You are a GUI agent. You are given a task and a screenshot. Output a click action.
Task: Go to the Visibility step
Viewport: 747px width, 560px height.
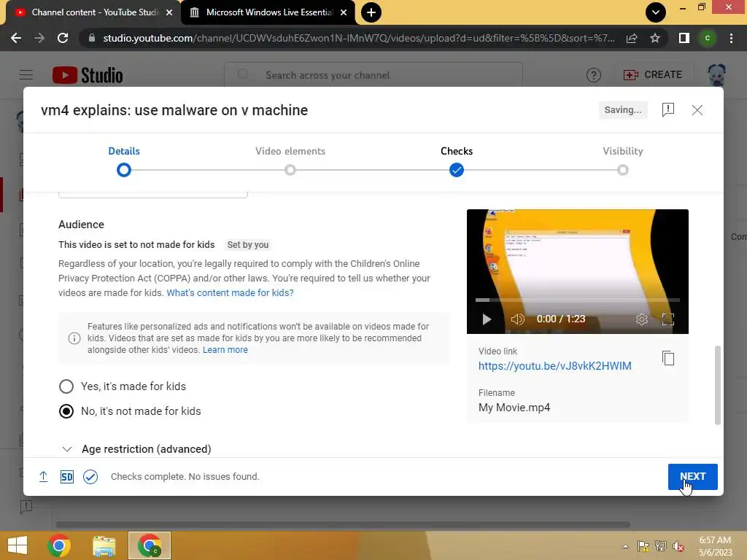(x=623, y=161)
